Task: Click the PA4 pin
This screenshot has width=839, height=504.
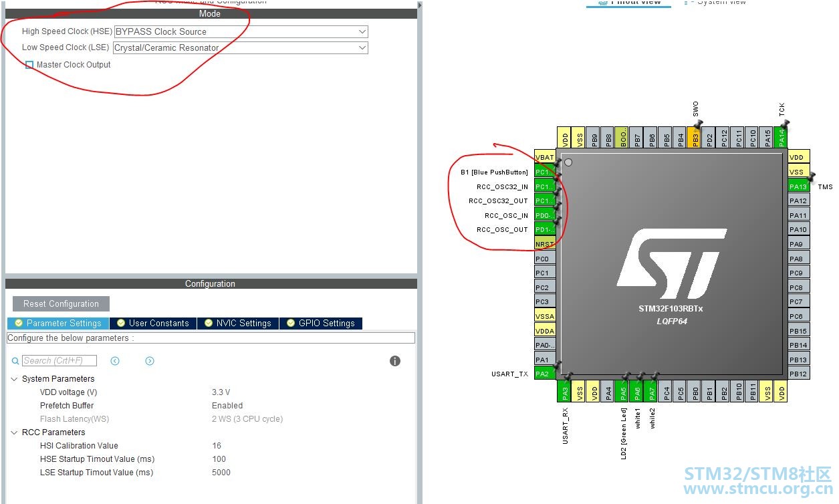Action: pyautogui.click(x=608, y=391)
